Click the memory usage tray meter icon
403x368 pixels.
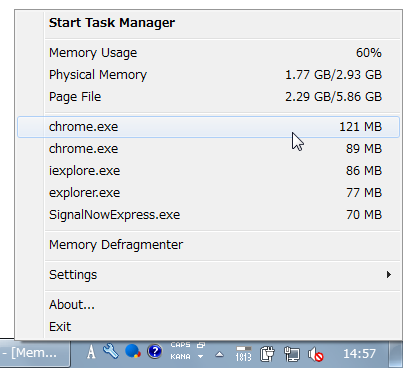pos(244,354)
